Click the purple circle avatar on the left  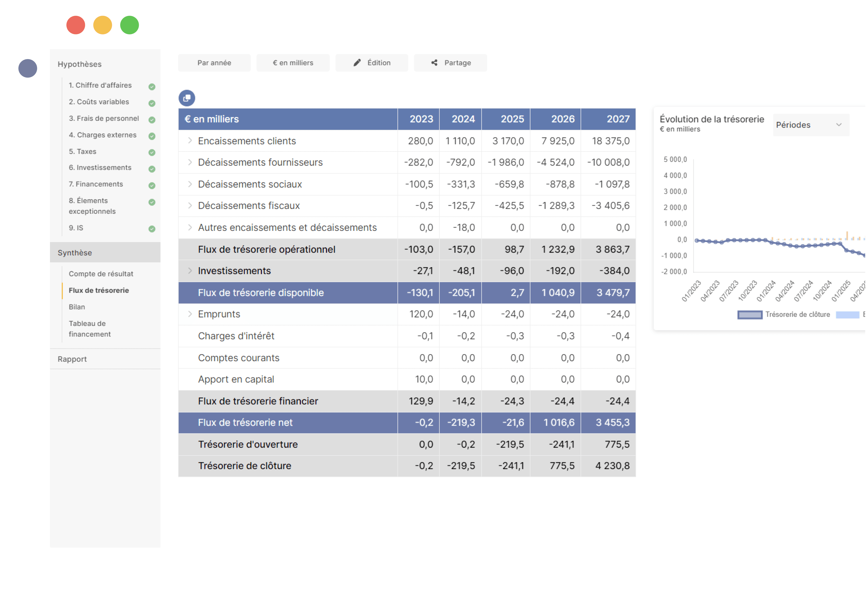tap(28, 68)
